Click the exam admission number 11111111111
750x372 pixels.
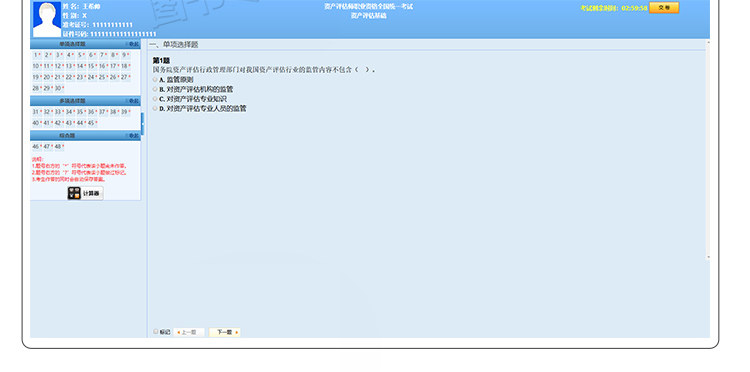(x=112, y=25)
